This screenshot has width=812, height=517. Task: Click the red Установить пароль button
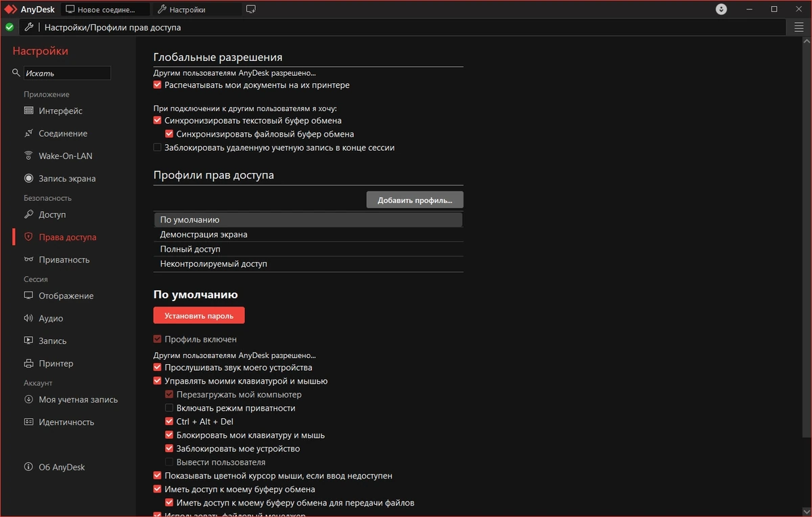click(199, 316)
